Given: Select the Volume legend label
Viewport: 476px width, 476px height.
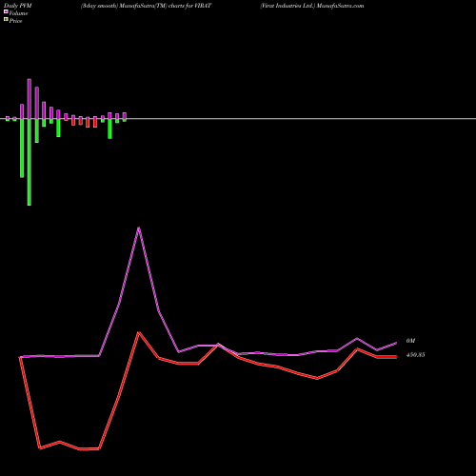Looking at the screenshot, I should pyautogui.click(x=18, y=13).
